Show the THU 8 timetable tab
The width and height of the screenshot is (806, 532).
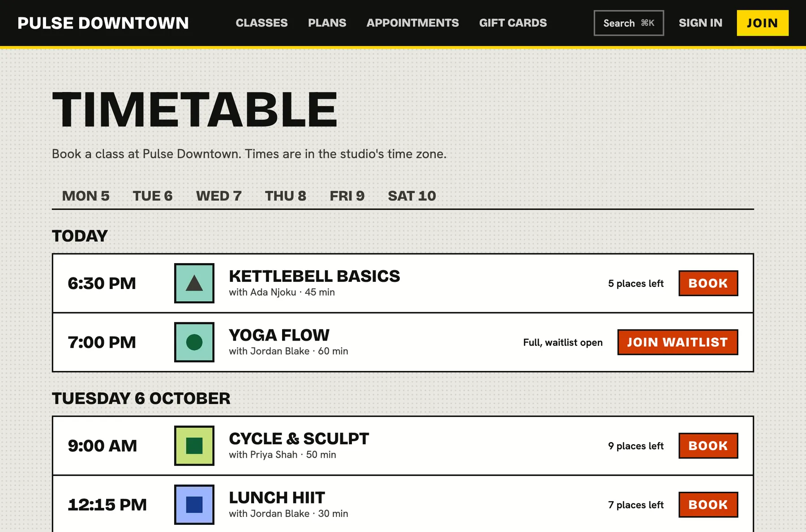pos(285,196)
